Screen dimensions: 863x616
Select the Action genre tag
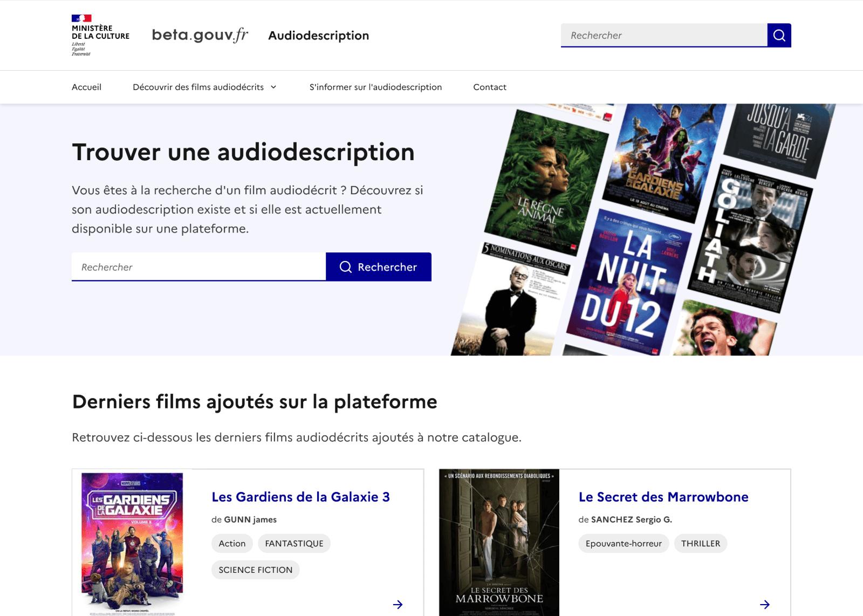pyautogui.click(x=232, y=544)
